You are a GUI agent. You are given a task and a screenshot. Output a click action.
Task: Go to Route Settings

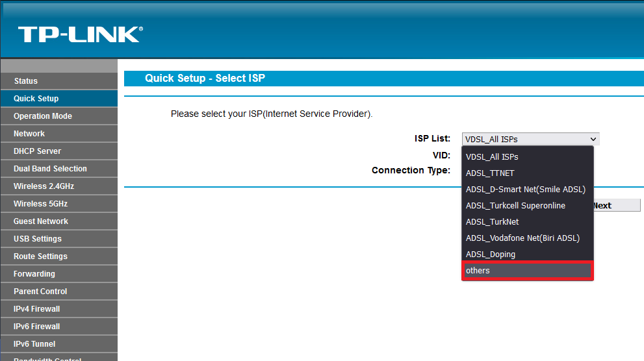click(59, 256)
